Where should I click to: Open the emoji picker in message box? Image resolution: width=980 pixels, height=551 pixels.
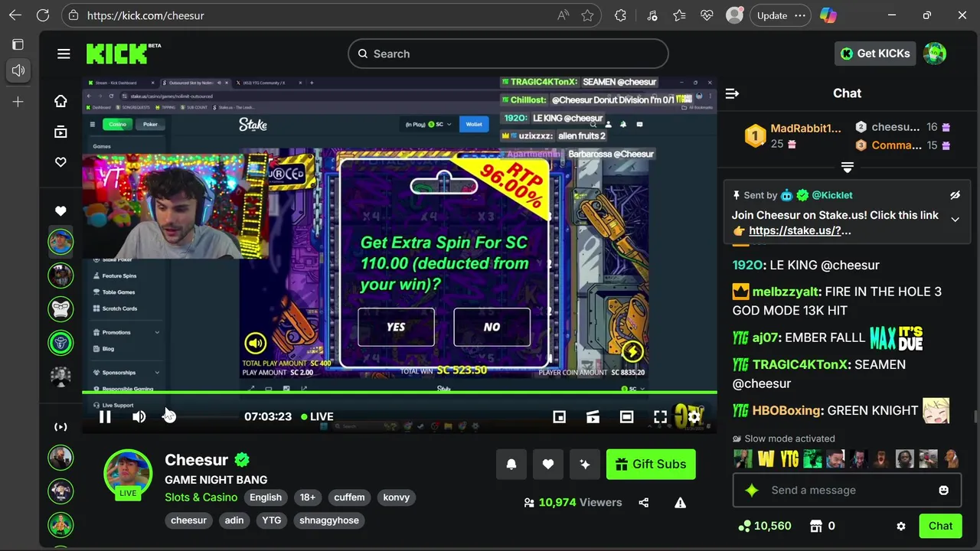coord(943,491)
